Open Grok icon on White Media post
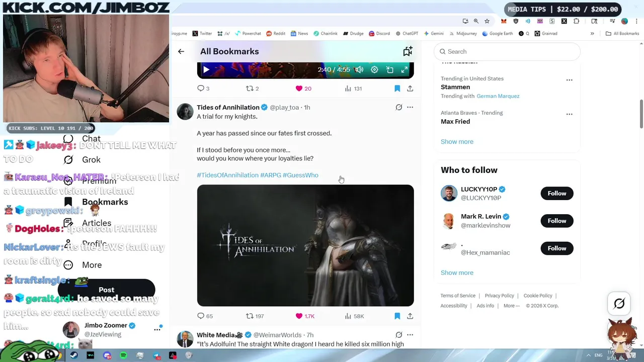Viewport: 644px width, 362px height. 399,335
